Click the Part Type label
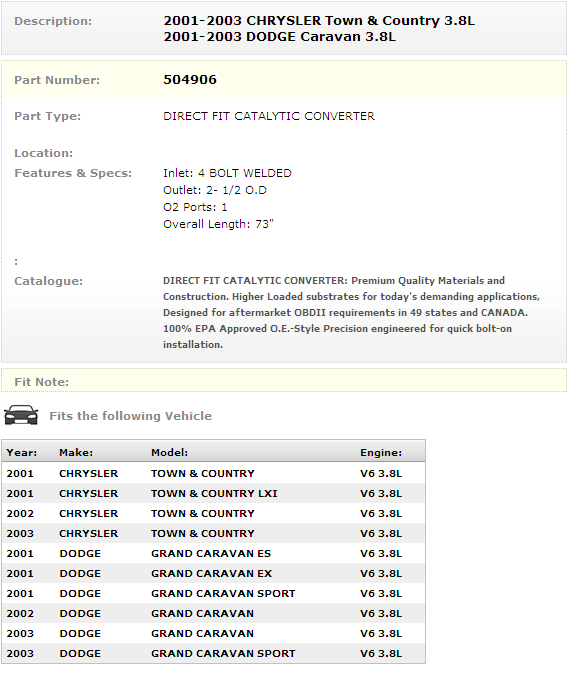Screen dimensions: 570x687 tap(47, 116)
